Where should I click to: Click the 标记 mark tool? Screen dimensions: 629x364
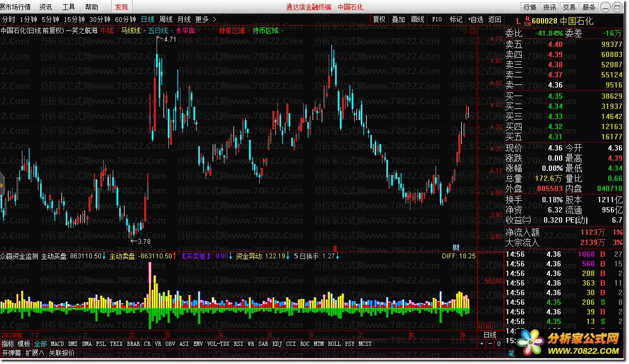tap(456, 19)
